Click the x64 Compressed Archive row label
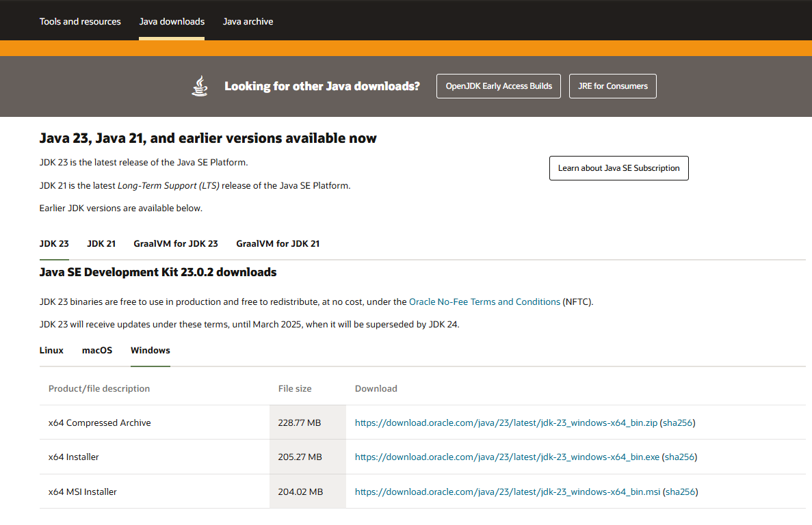The width and height of the screenshot is (812, 525). [99, 422]
